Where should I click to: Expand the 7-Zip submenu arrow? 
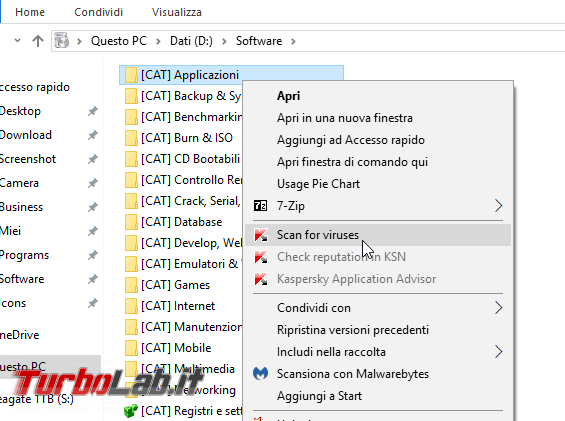pos(498,206)
